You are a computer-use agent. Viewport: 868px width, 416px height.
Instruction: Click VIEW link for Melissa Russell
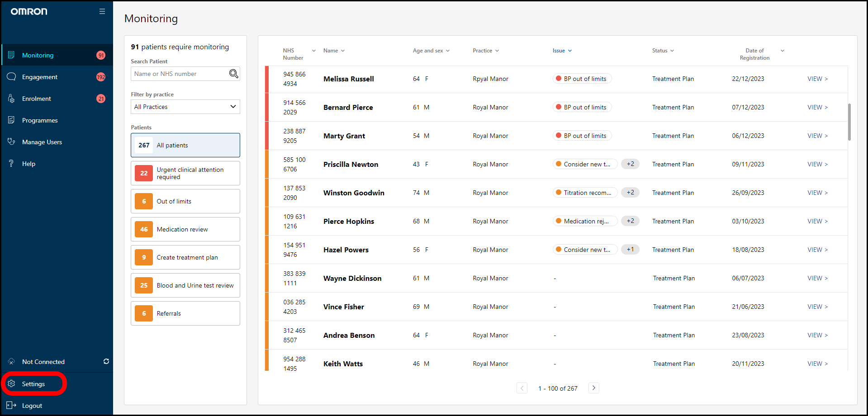pos(817,79)
